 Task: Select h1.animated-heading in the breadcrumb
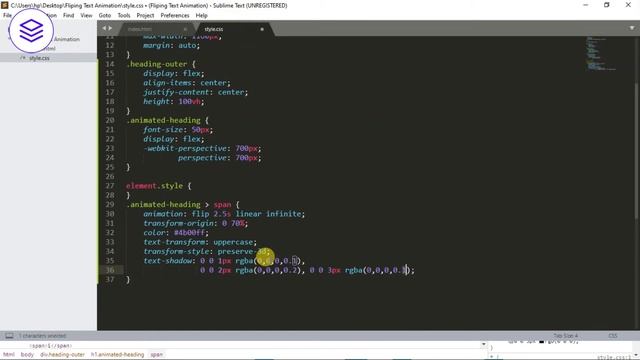click(x=117, y=354)
